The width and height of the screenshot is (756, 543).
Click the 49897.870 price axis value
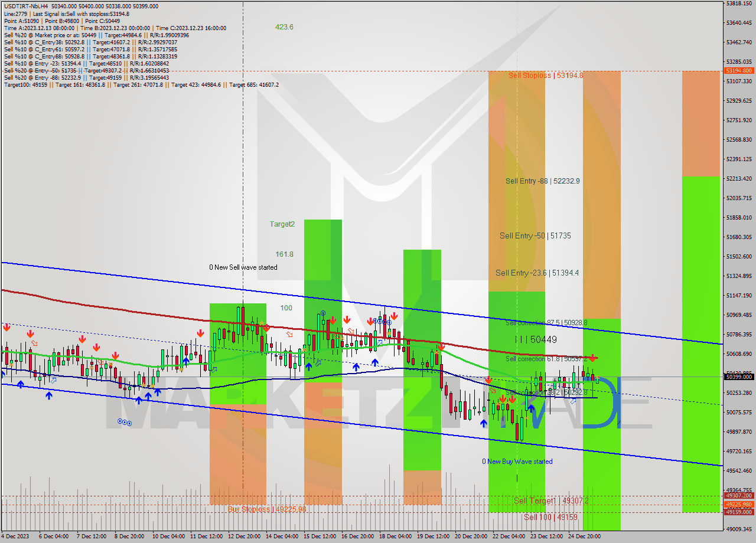(739, 431)
